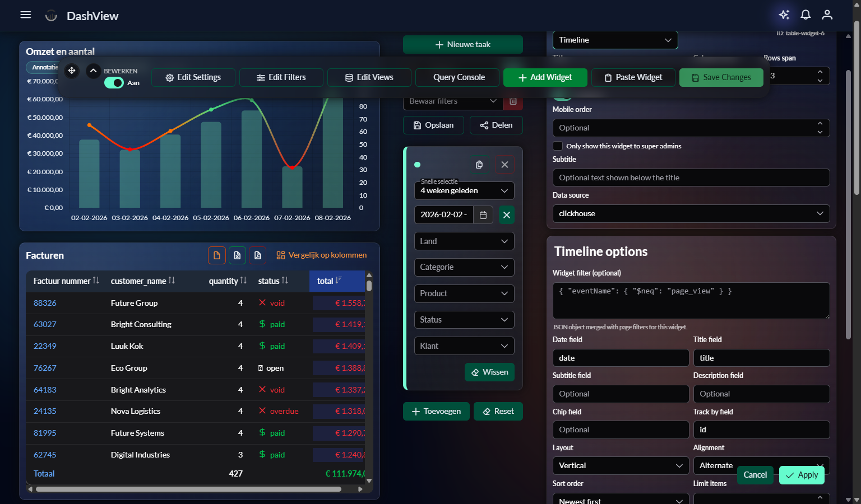The width and height of the screenshot is (861, 504).
Task: Open the Data source clickhouse dropdown
Action: click(691, 213)
